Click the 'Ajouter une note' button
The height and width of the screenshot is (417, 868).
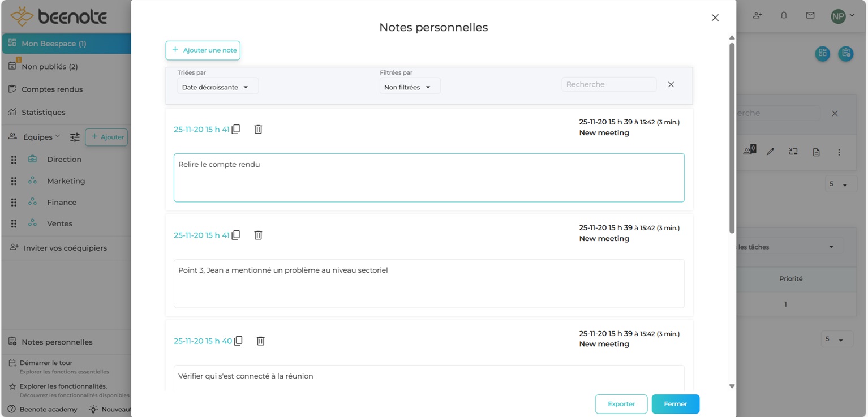point(203,50)
